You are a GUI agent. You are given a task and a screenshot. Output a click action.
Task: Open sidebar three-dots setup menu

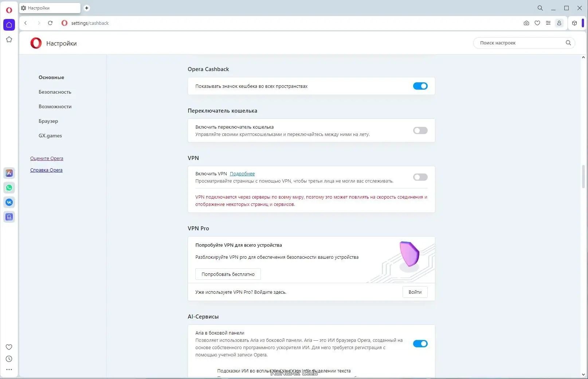tap(9, 370)
